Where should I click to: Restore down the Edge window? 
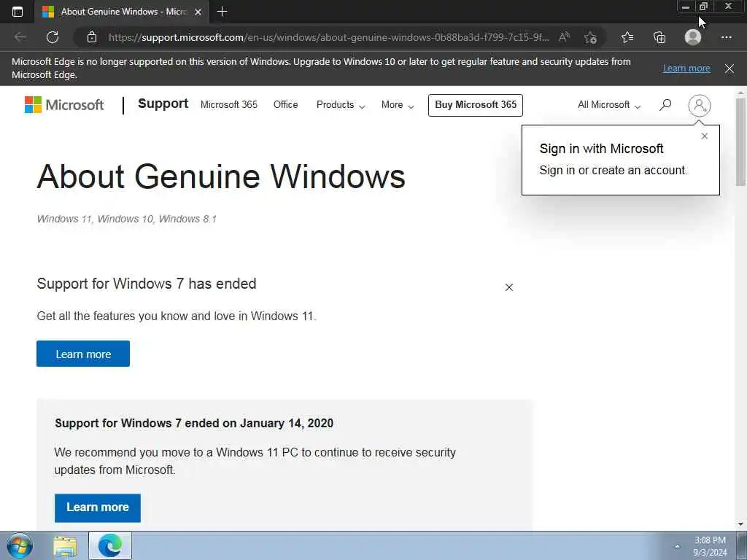point(704,7)
